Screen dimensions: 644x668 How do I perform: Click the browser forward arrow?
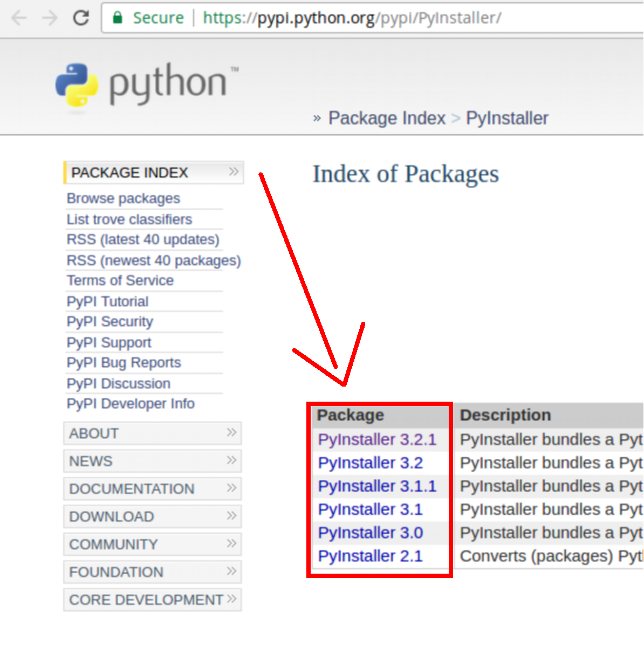[x=50, y=18]
